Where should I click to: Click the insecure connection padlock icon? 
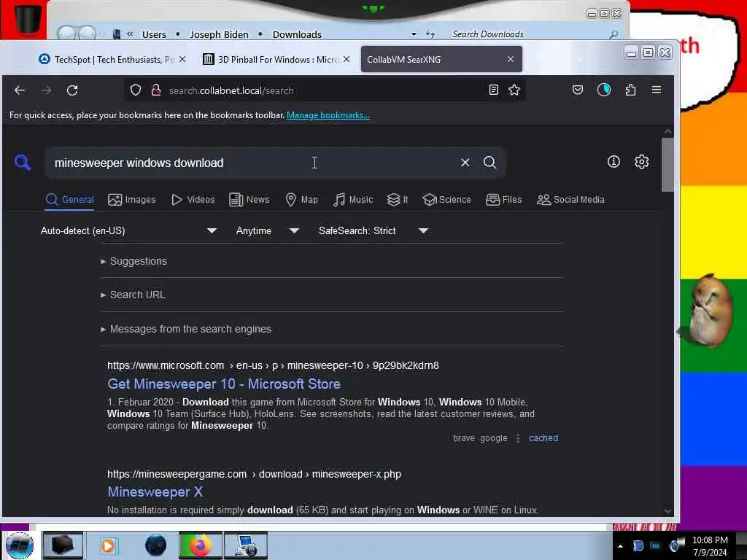[x=156, y=90]
